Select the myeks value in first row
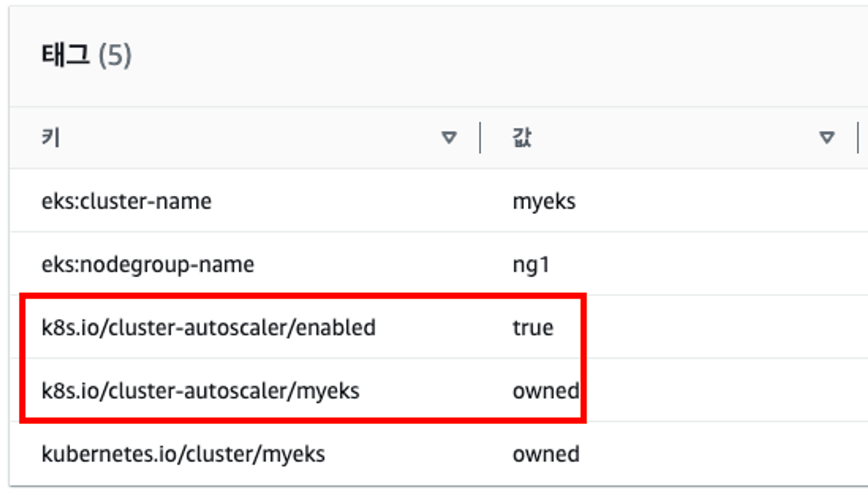Screen dimensions: 868x498 pyautogui.click(x=544, y=202)
